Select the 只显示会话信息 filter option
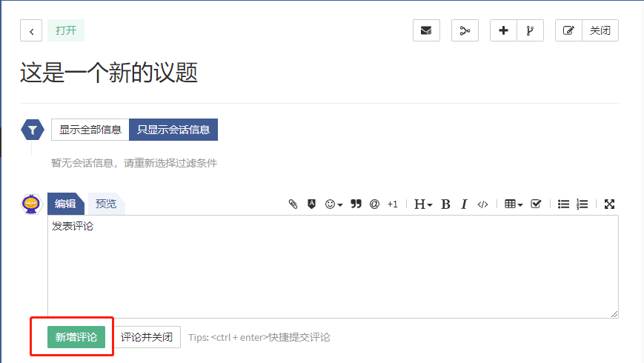 173,130
